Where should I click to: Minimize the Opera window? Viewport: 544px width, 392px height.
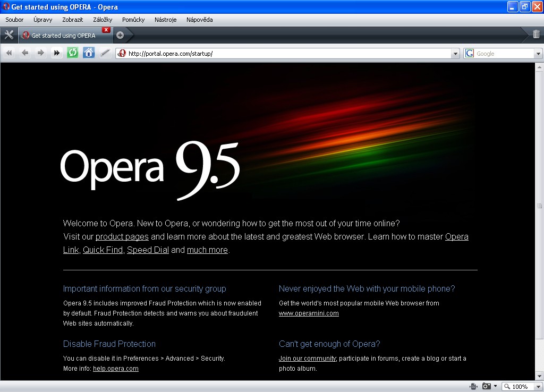[x=513, y=6]
